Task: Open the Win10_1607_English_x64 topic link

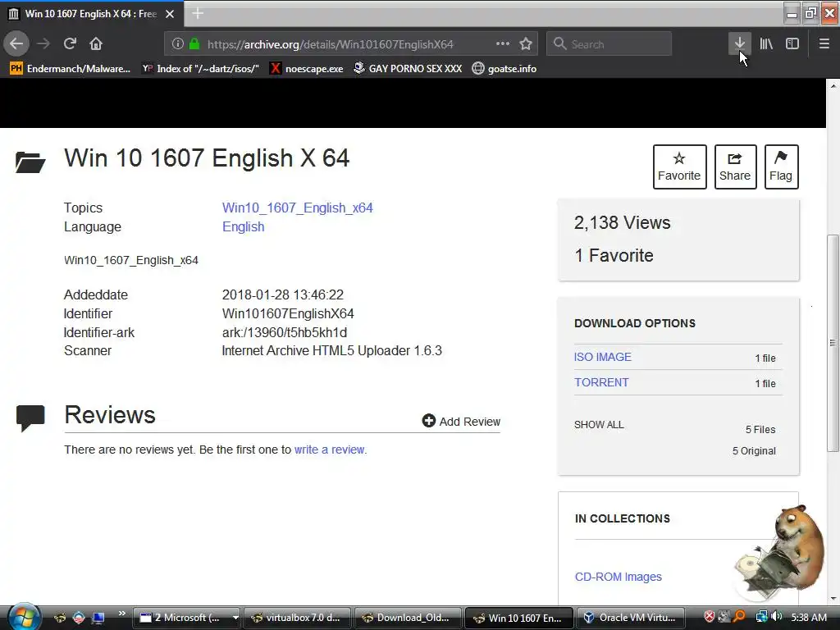Action: click(x=297, y=208)
